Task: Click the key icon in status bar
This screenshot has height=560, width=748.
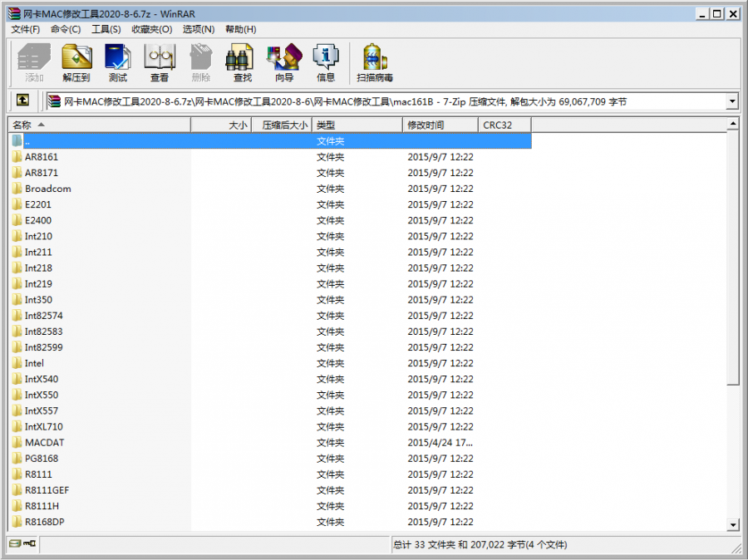Action: pyautogui.click(x=30, y=543)
